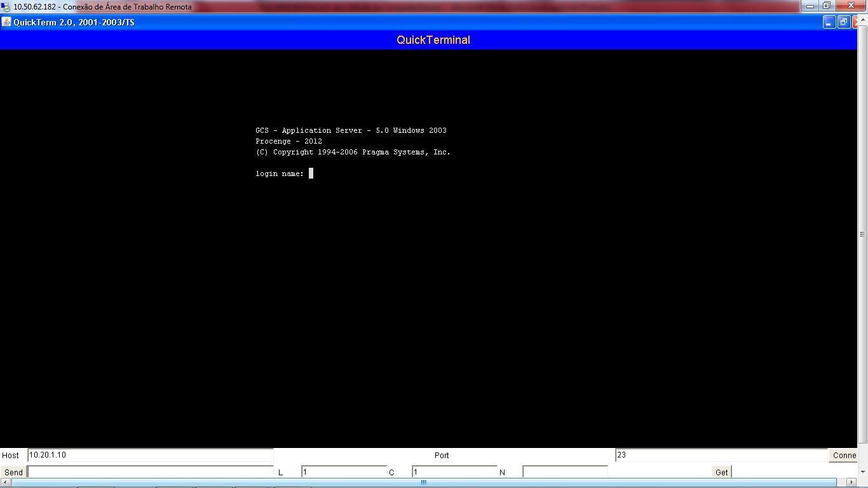Click the text field beside Send
This screenshot has height=488, width=868.
tap(150, 472)
